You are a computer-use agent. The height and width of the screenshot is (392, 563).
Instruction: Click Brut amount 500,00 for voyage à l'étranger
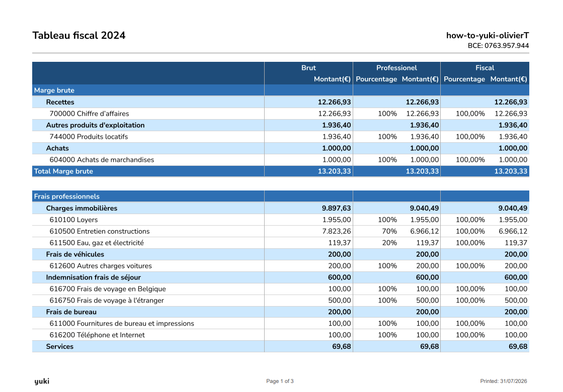pyautogui.click(x=340, y=300)
